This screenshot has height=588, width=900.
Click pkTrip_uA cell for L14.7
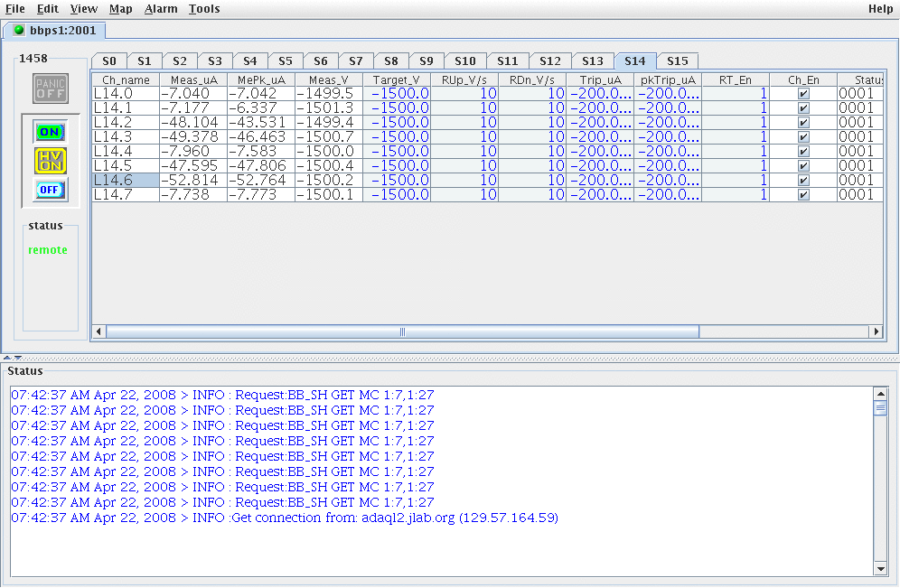coord(668,194)
